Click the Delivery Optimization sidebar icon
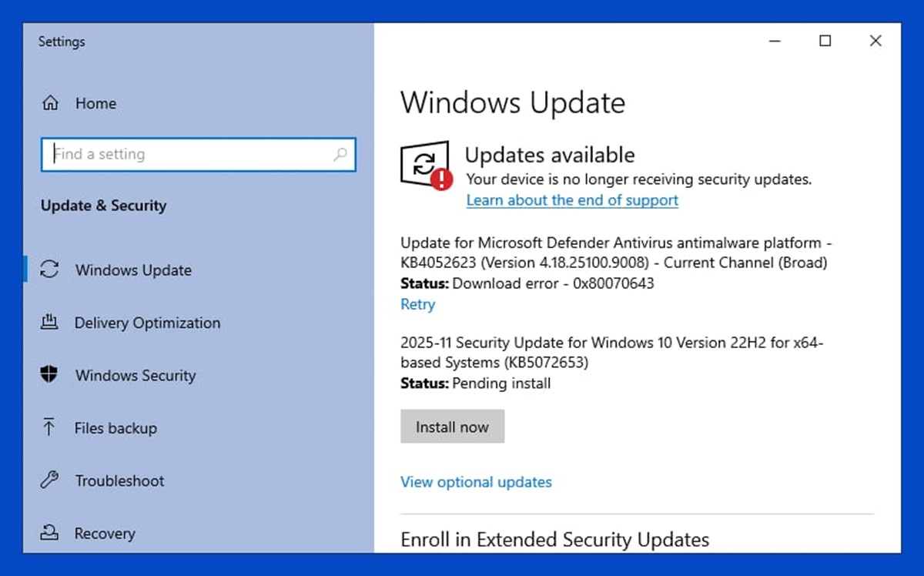 pyautogui.click(x=50, y=323)
